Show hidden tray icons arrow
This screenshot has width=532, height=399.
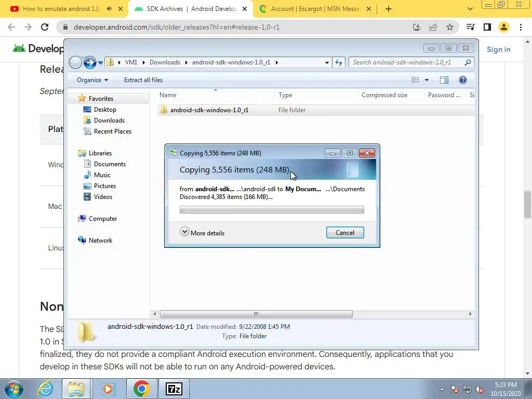click(442, 389)
